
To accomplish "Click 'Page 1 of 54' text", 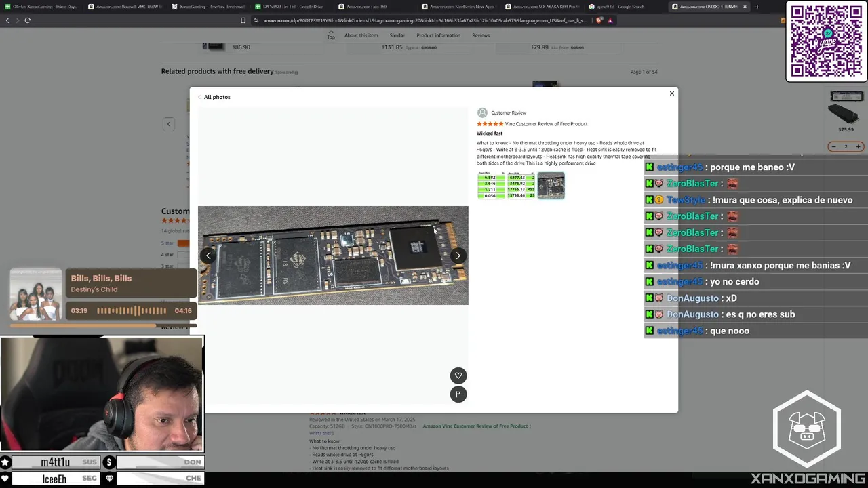I will point(644,72).
